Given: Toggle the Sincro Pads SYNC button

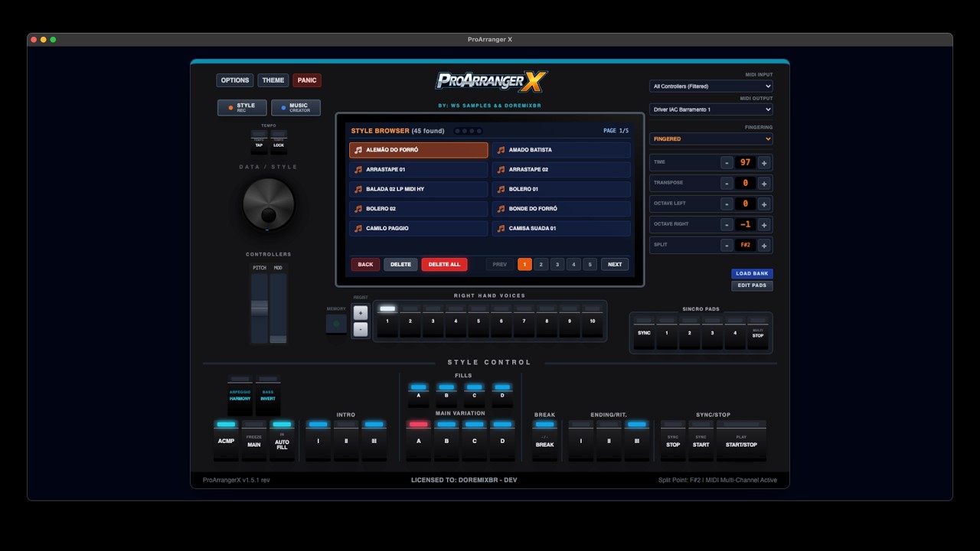Looking at the screenshot, I should (x=644, y=332).
